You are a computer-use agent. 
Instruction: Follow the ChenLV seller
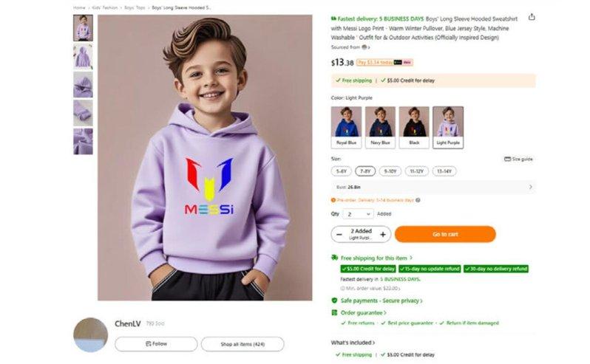[x=156, y=344]
